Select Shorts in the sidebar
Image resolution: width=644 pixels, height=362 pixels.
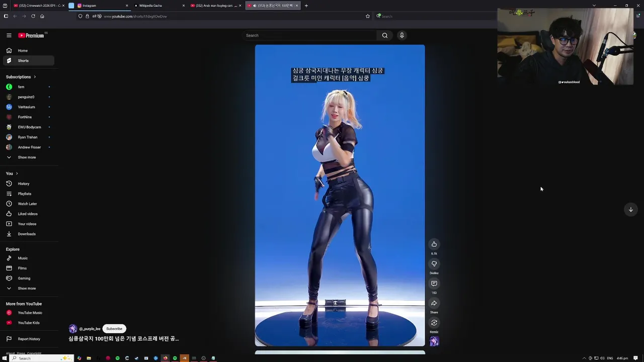(x=28, y=60)
